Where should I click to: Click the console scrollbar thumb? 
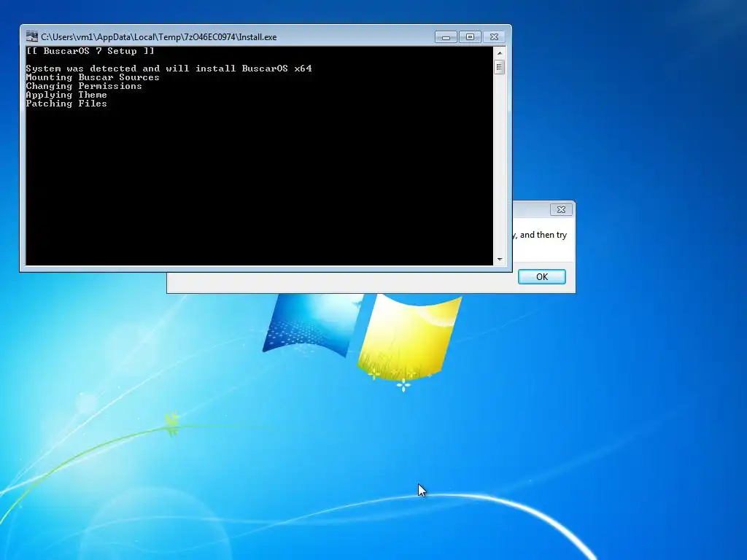499,67
